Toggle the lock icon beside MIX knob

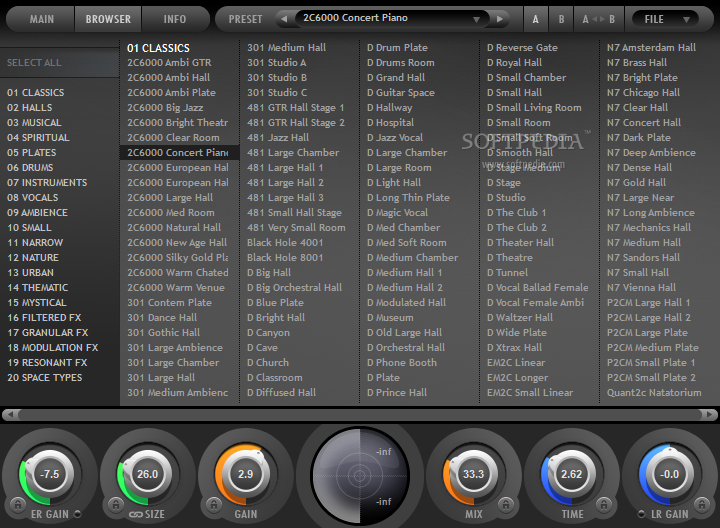(x=506, y=505)
